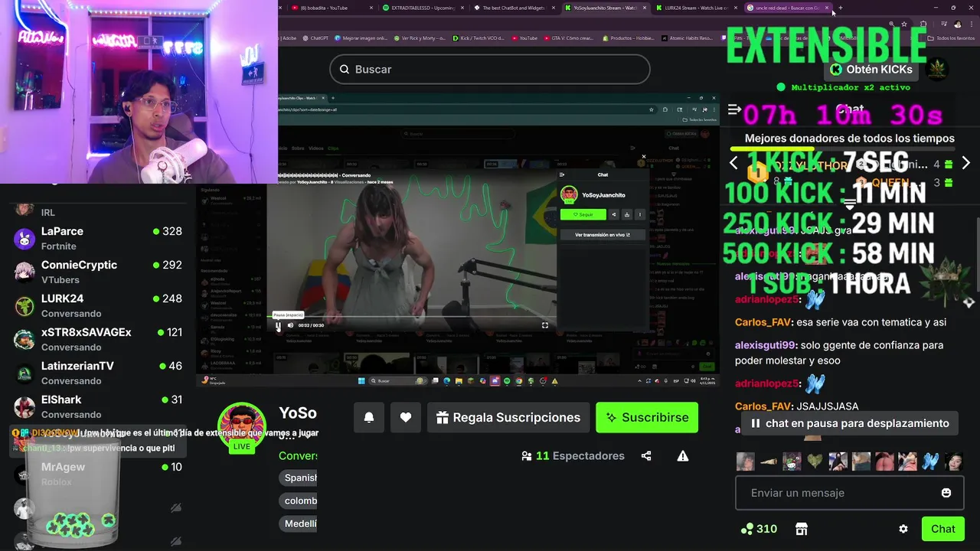Insert the blue gloves emote from quick emotes
The image size is (980, 551).
(x=930, y=461)
